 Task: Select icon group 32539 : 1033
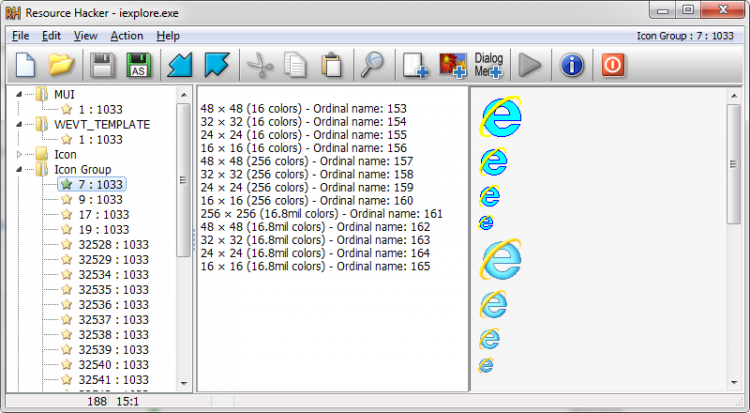113,349
